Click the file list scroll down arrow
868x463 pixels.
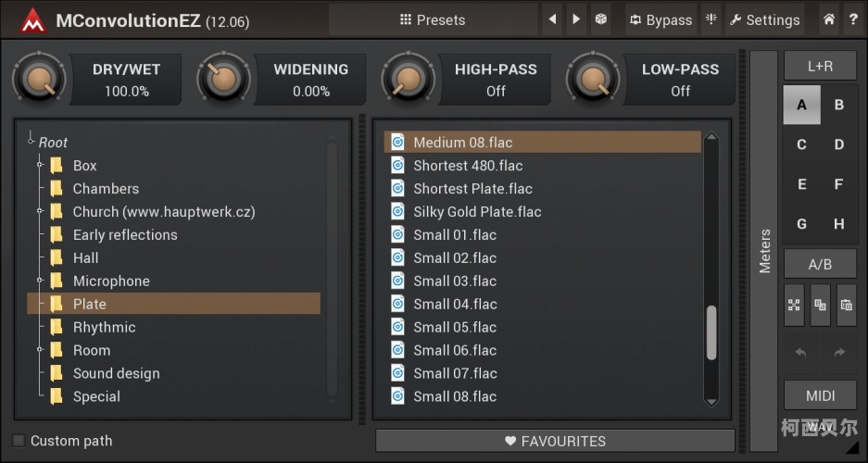click(711, 402)
